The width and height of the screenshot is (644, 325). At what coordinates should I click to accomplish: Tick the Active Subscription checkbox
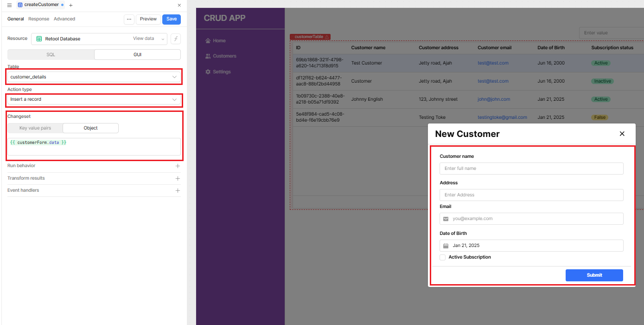443,257
